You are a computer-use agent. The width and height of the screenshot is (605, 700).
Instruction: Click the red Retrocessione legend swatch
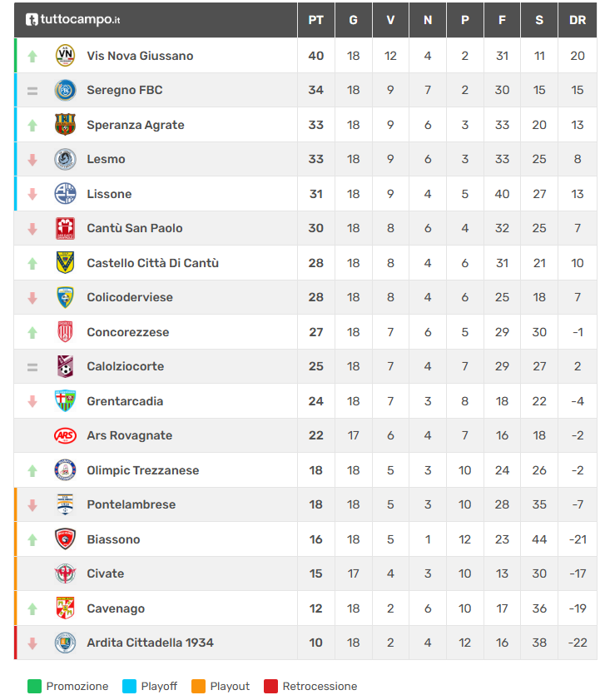point(270,686)
